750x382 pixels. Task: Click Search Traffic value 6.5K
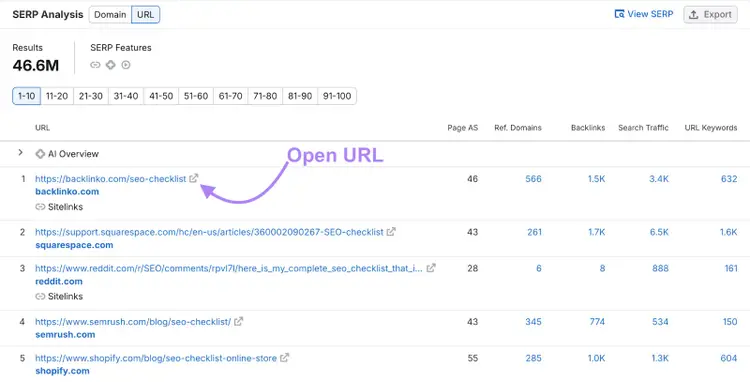click(659, 232)
